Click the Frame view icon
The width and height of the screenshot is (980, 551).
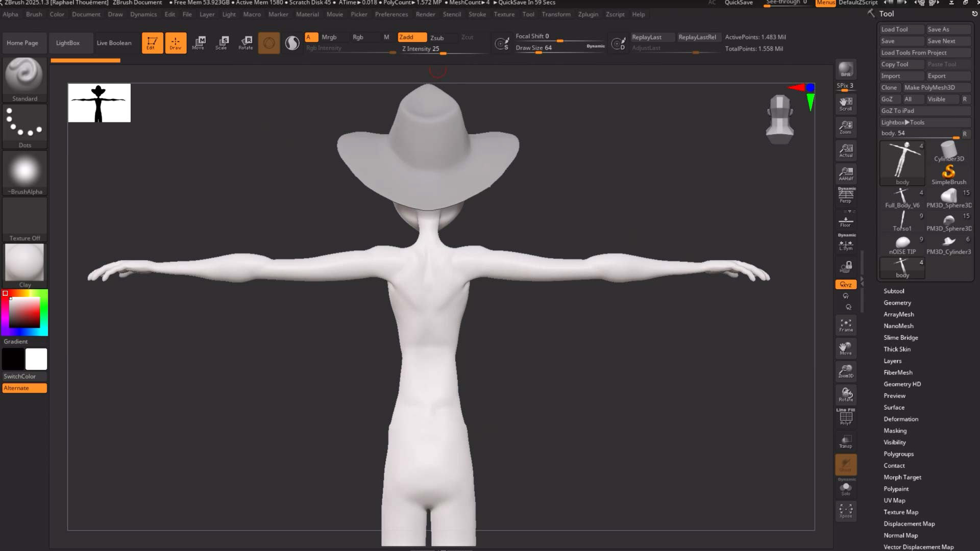click(846, 325)
